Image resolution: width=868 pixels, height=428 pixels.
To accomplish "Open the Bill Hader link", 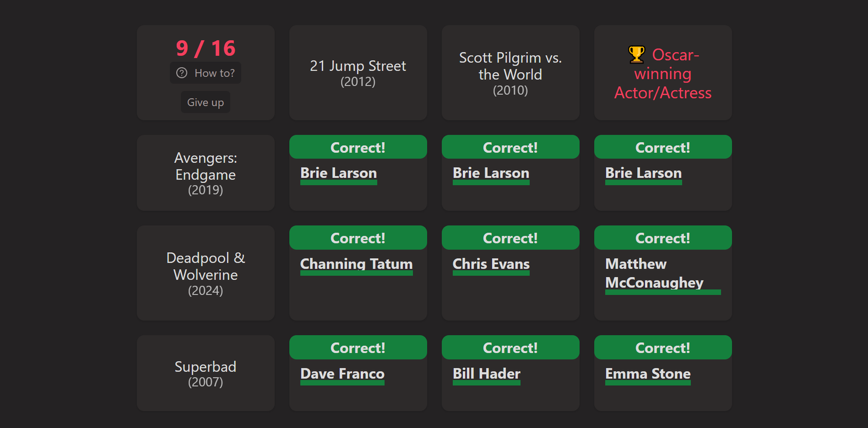I will coord(487,374).
